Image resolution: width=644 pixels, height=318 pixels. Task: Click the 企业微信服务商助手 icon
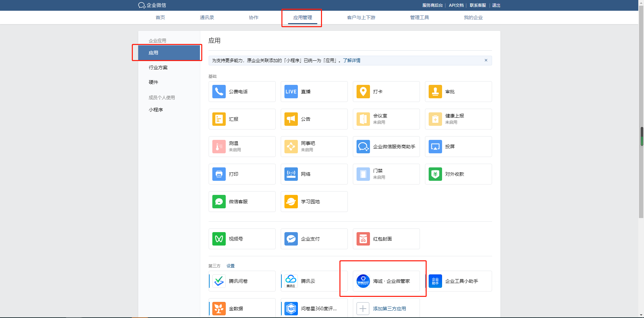click(363, 147)
